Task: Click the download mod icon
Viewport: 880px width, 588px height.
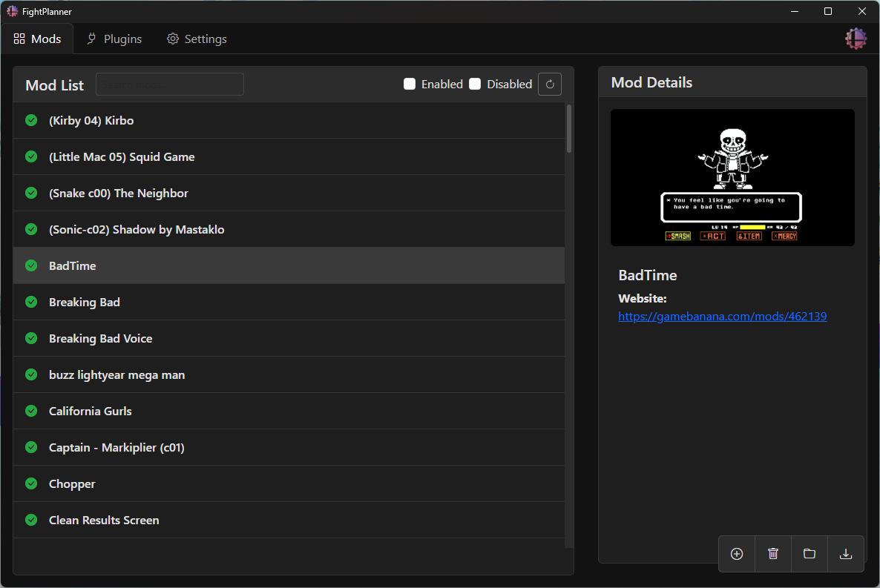Action: point(846,554)
